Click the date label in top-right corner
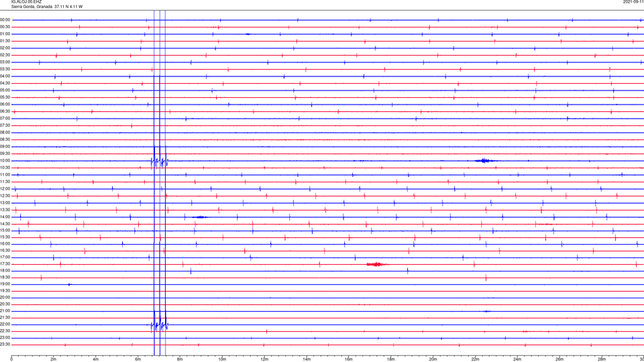The image size is (644, 362). coord(633,2)
